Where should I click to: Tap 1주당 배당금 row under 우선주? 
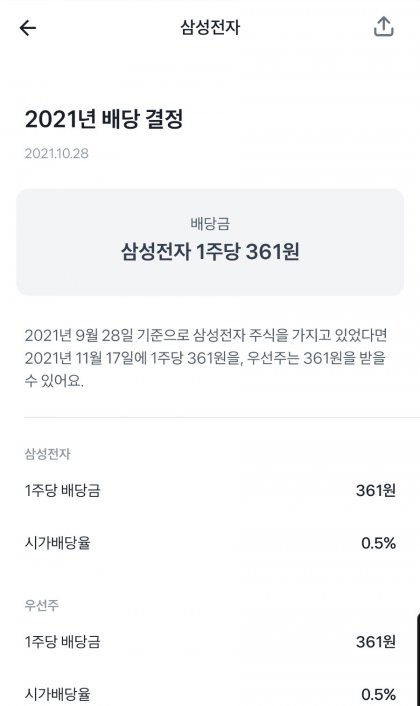(x=210, y=641)
